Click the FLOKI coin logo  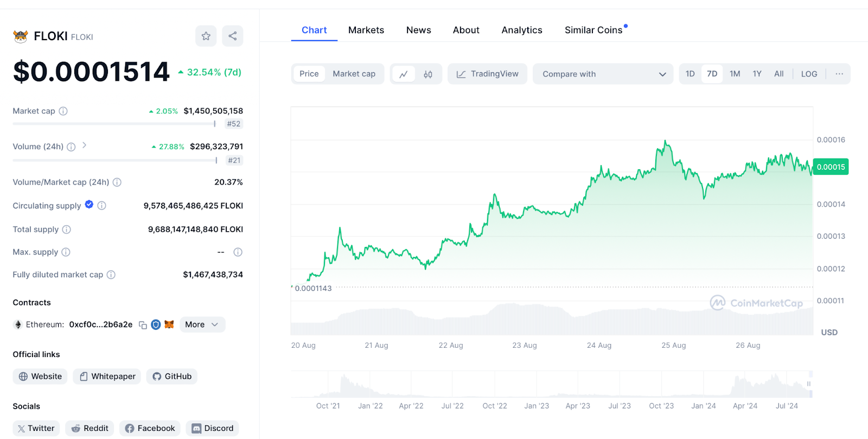pyautogui.click(x=21, y=36)
